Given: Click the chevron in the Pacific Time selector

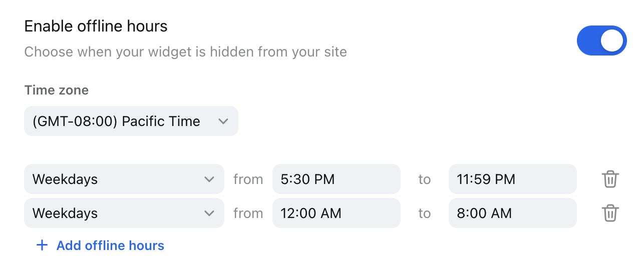Looking at the screenshot, I should coord(223,121).
